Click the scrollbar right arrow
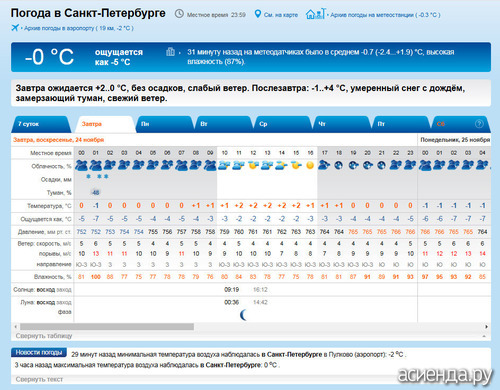500x390 pixels. pos(486,327)
